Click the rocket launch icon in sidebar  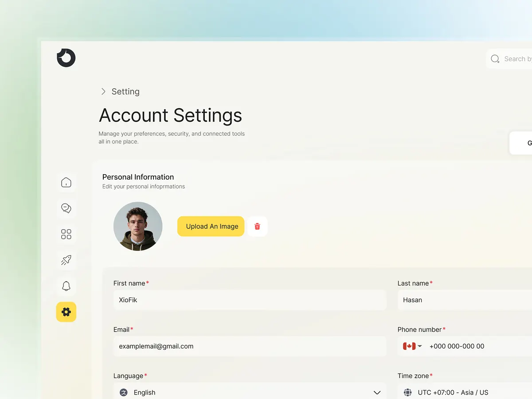click(x=66, y=260)
